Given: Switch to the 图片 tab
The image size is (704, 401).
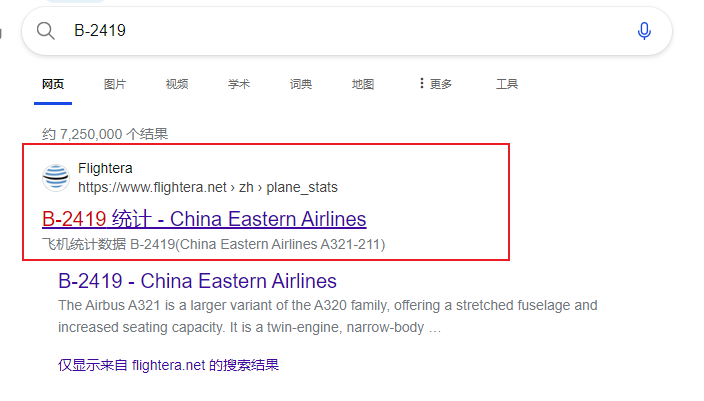Looking at the screenshot, I should (115, 84).
